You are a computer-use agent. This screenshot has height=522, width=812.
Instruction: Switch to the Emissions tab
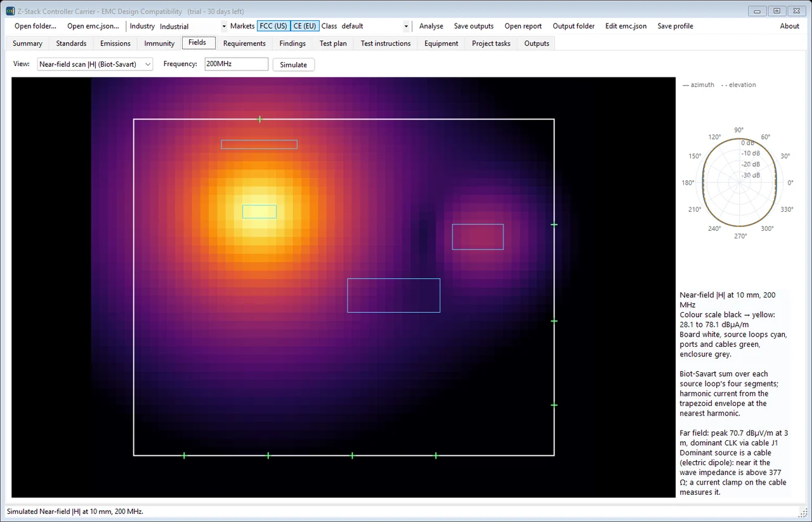pyautogui.click(x=115, y=43)
